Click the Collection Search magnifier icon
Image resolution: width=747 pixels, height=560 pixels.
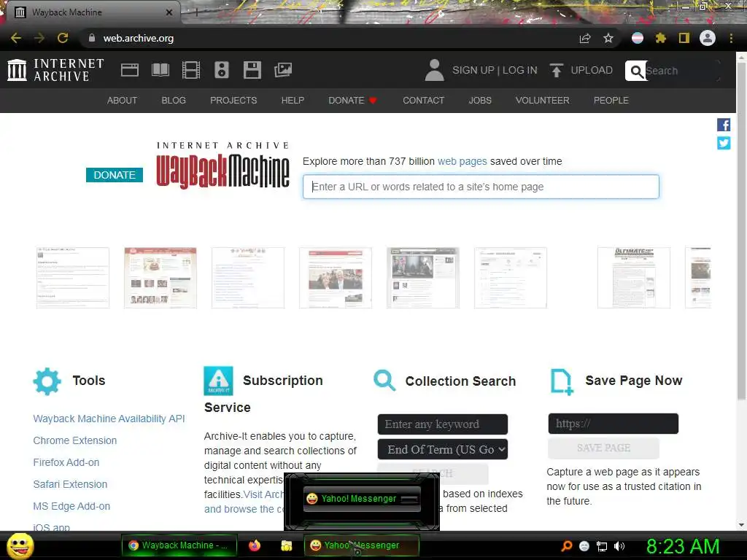tap(384, 381)
